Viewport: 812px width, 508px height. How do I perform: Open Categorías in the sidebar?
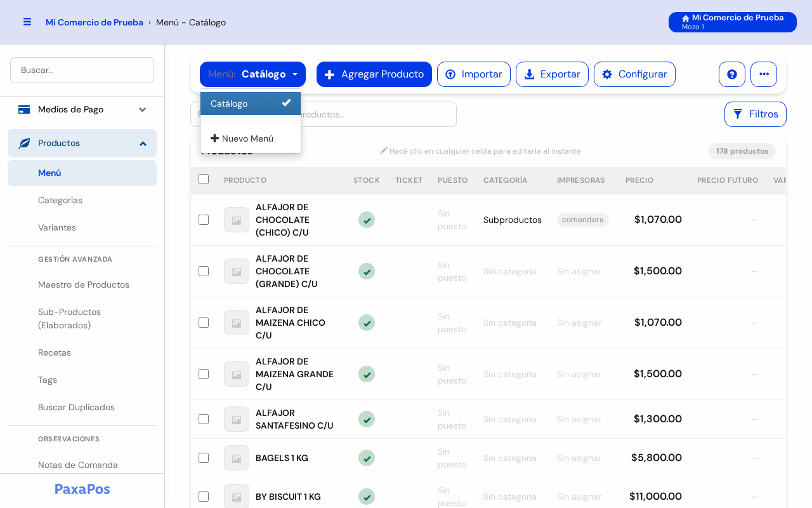pos(60,200)
